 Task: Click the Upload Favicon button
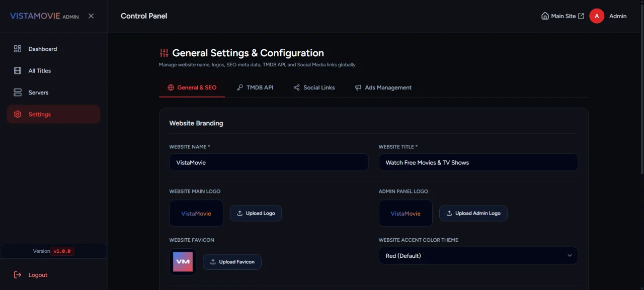coord(232,262)
